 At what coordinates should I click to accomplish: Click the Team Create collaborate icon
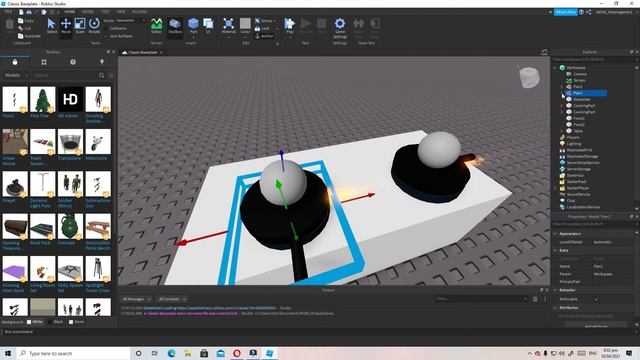click(x=589, y=12)
